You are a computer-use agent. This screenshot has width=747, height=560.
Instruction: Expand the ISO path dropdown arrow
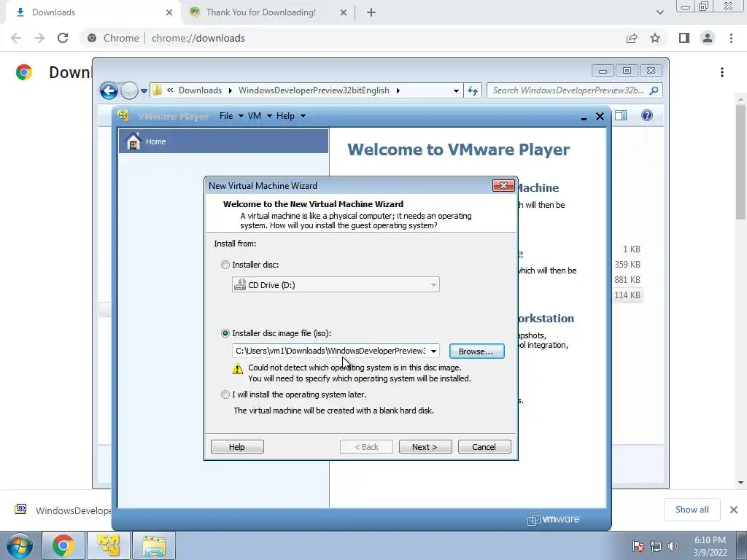433,351
